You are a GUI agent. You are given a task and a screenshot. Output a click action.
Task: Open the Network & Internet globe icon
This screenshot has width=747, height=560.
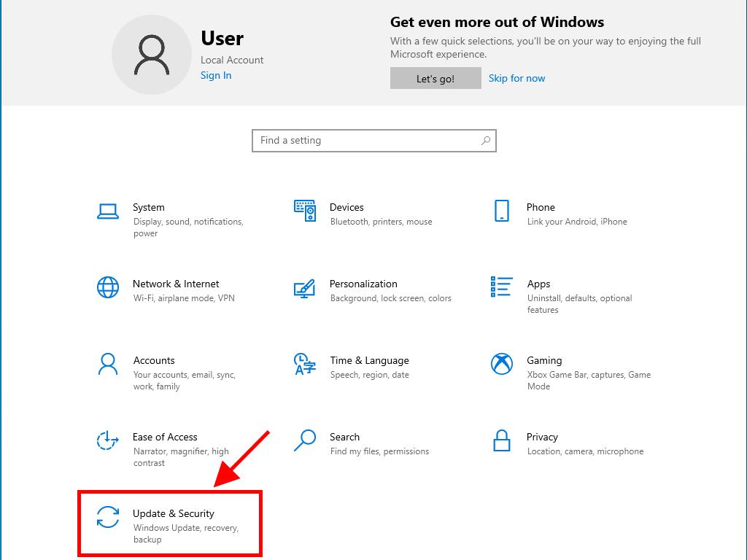(108, 287)
